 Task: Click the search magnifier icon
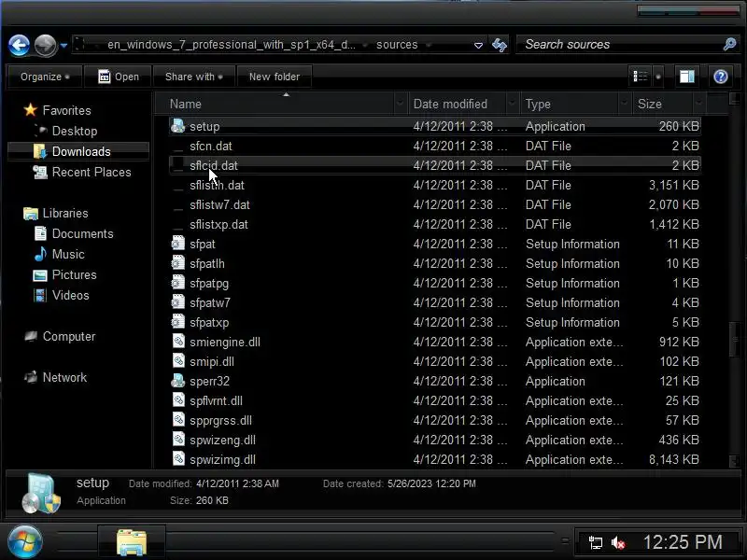click(729, 44)
